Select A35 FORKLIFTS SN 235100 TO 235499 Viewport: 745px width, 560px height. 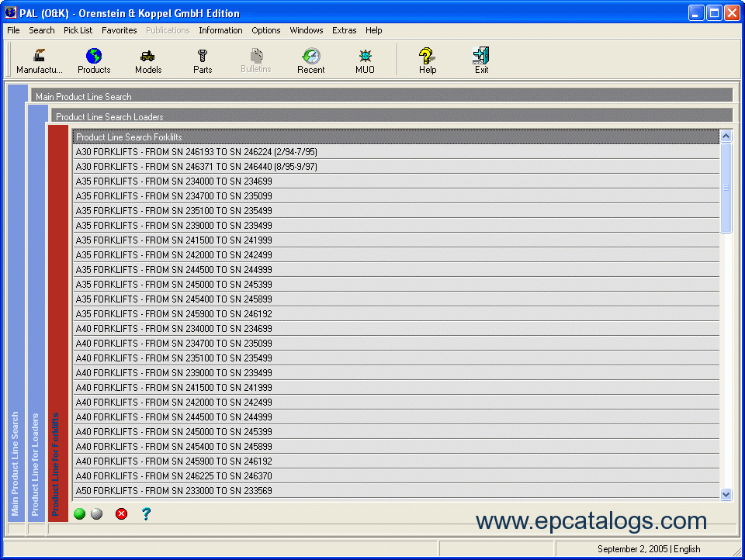tap(396, 211)
